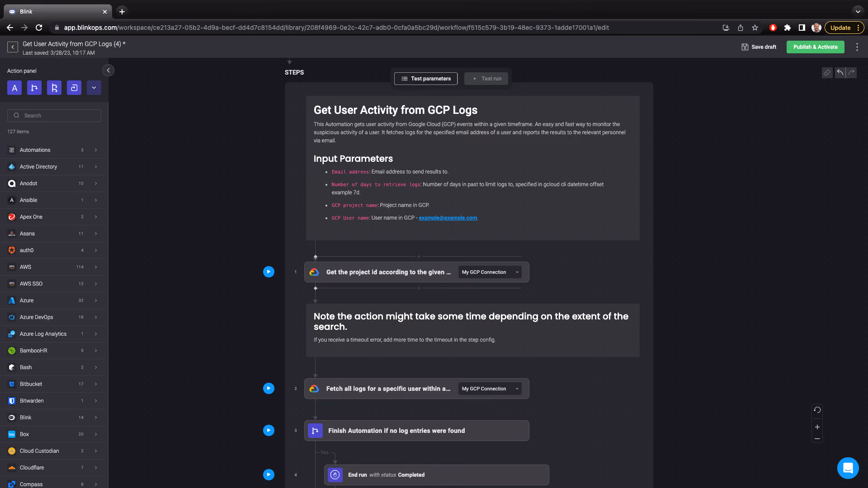Add a condition branch step icon
Screen dimensions: 868x488
click(x=34, y=88)
